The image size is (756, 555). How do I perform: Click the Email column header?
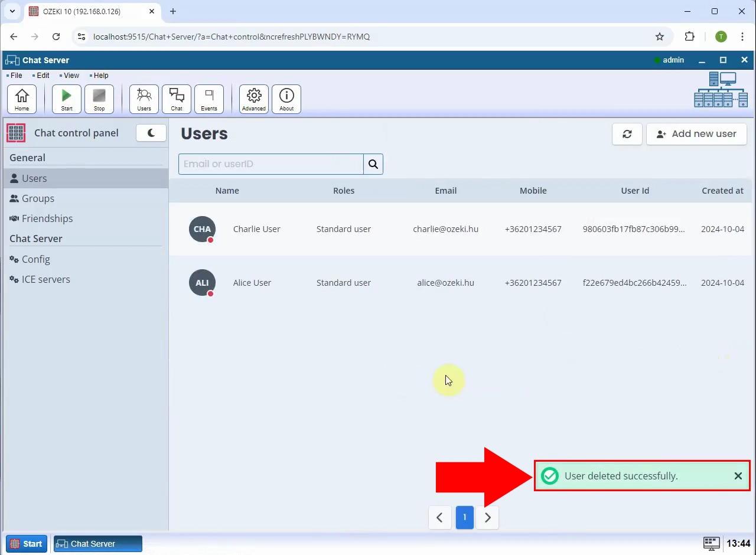click(x=446, y=191)
